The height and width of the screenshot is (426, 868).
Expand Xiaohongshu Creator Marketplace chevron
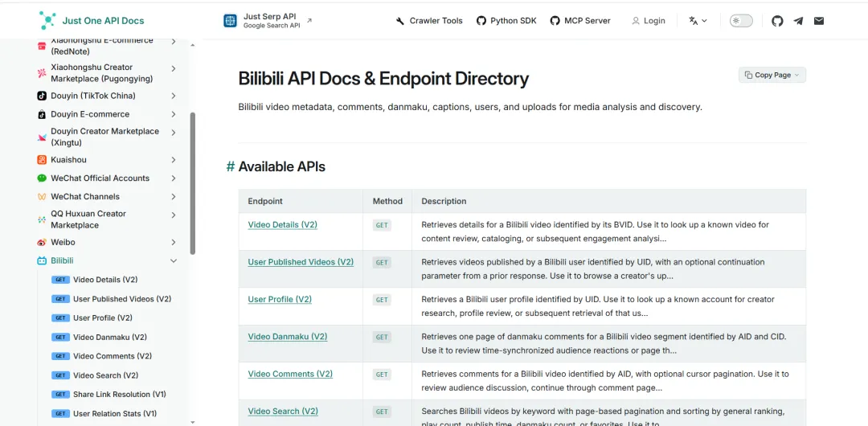(x=174, y=68)
